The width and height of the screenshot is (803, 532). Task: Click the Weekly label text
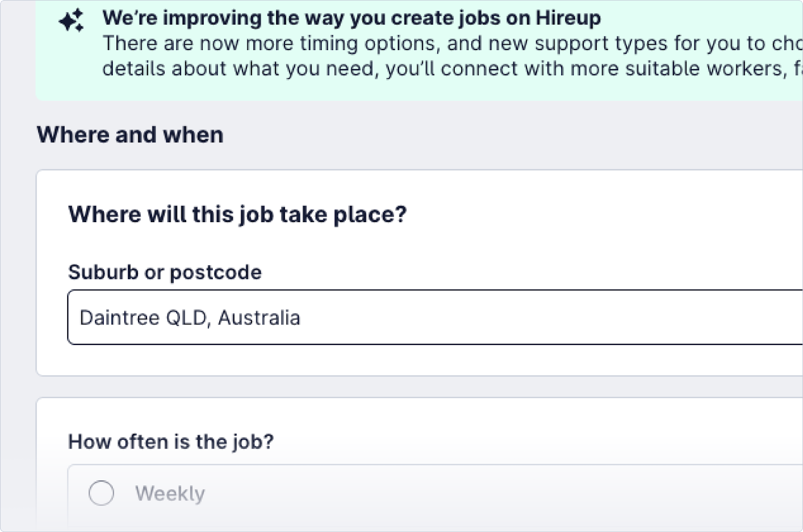point(170,493)
